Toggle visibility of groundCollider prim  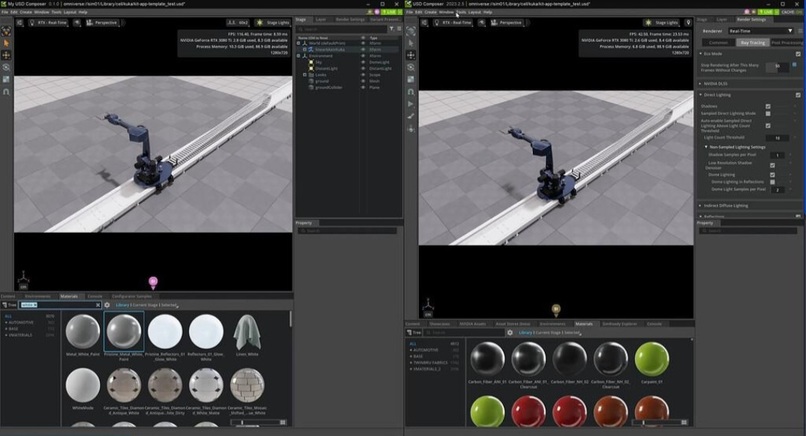pyautogui.click(x=363, y=87)
